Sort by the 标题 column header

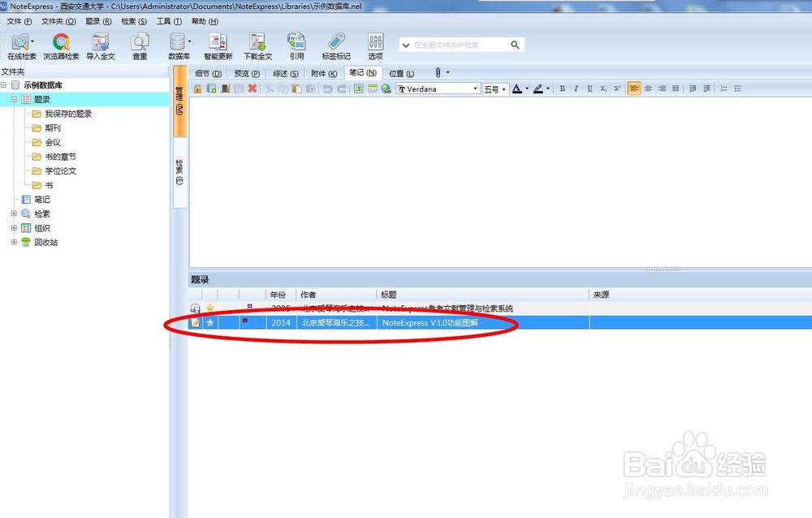tap(482, 295)
